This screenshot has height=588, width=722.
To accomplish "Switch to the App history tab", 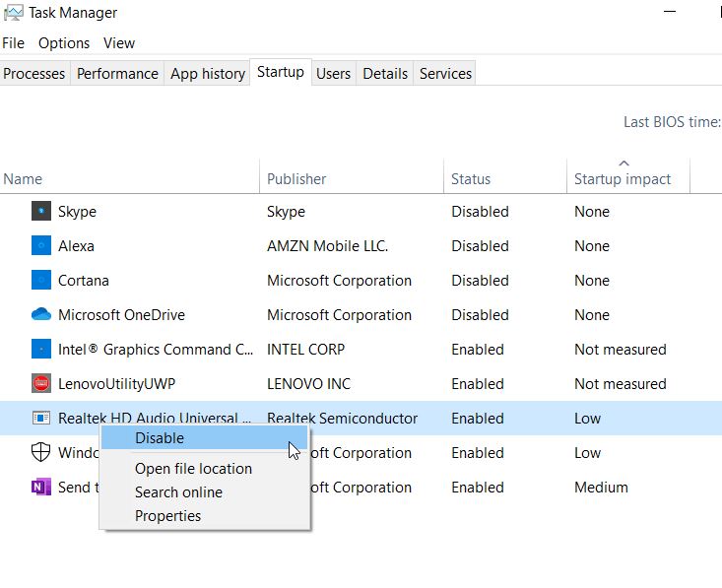I will click(x=208, y=74).
